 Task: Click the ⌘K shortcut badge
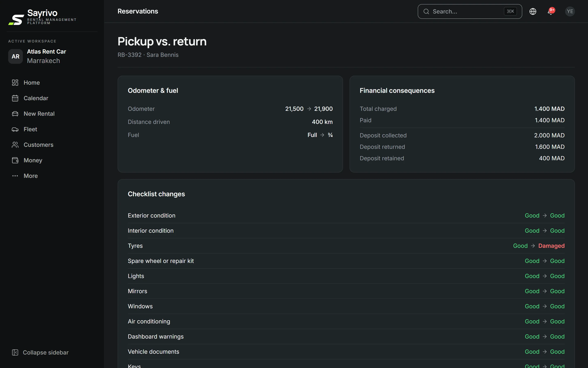point(510,11)
